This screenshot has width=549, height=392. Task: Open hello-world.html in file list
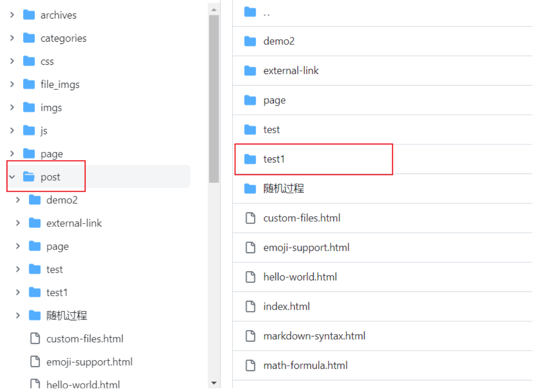click(300, 277)
